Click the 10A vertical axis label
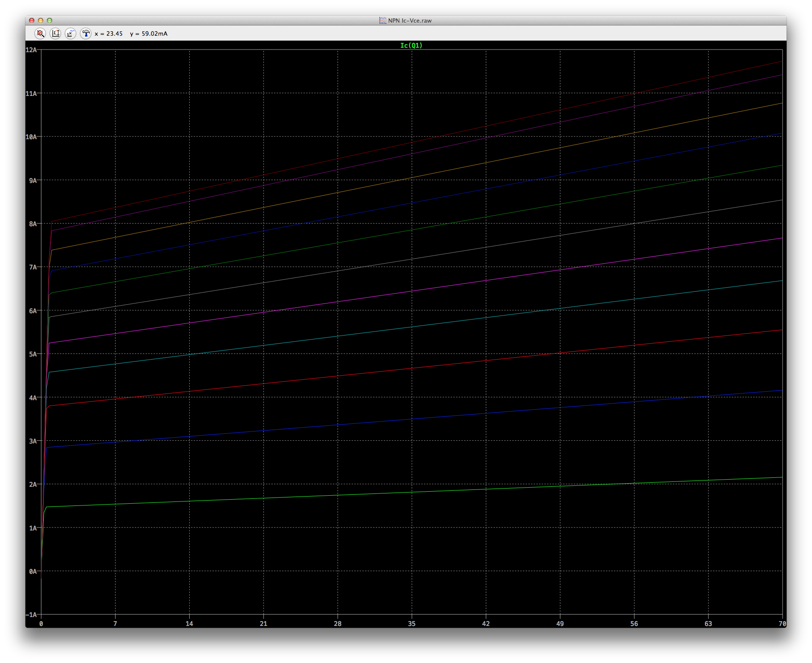 31,137
